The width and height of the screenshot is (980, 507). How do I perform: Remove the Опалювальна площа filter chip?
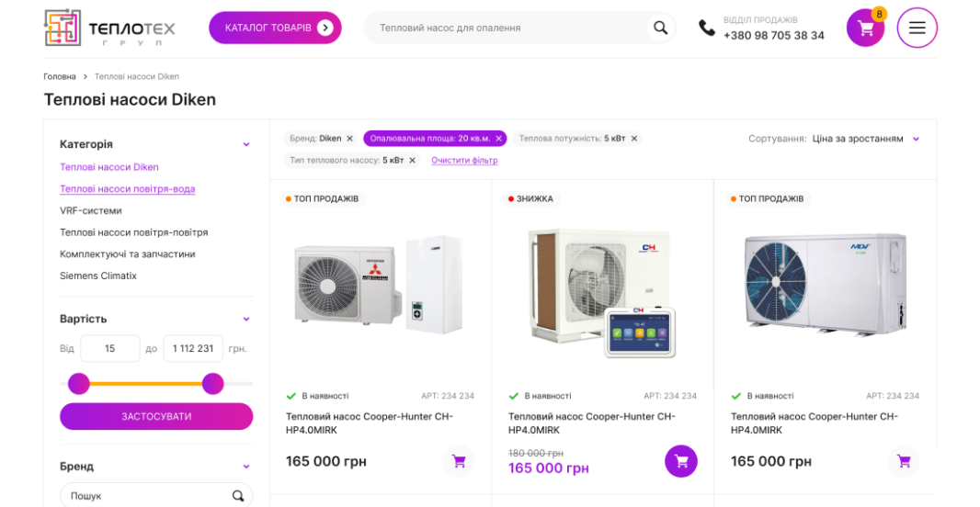[x=499, y=139]
